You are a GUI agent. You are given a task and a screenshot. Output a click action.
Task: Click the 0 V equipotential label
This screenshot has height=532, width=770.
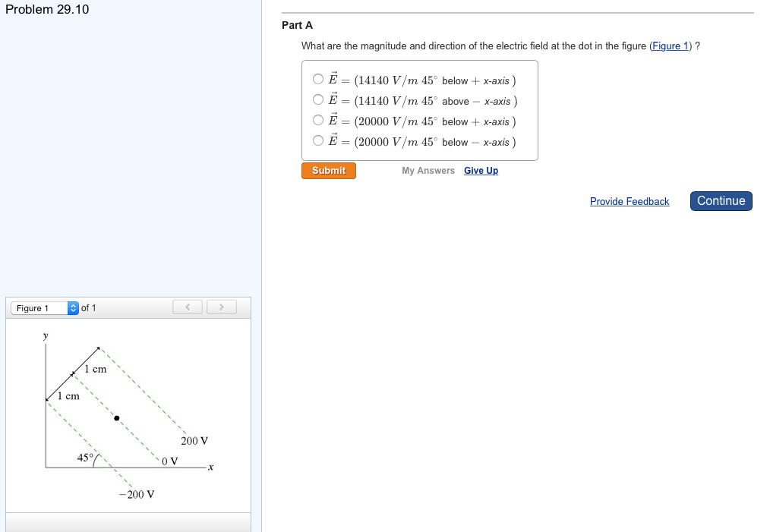coord(169,461)
